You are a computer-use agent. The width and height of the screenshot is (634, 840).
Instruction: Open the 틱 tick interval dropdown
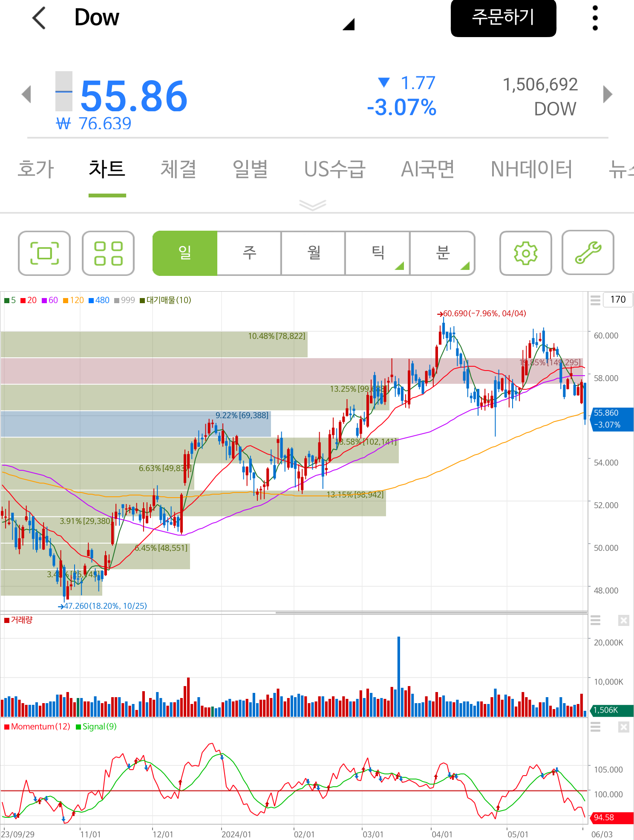pyautogui.click(x=378, y=253)
